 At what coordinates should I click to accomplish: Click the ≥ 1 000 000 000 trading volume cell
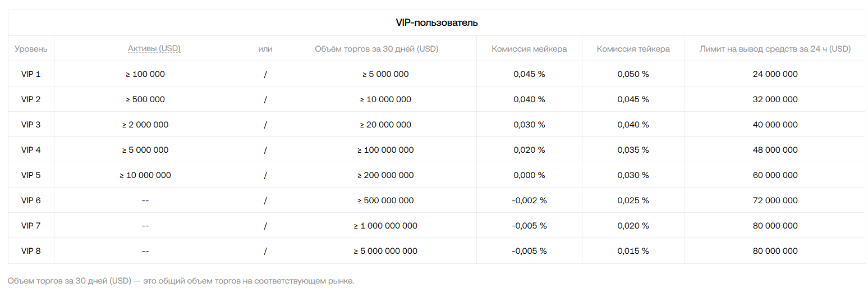pyautogui.click(x=385, y=226)
